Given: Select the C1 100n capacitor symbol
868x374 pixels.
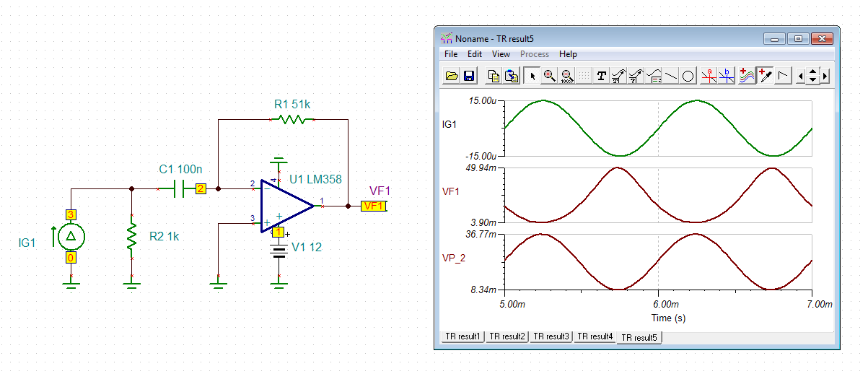Looking at the screenshot, I should click(180, 189).
